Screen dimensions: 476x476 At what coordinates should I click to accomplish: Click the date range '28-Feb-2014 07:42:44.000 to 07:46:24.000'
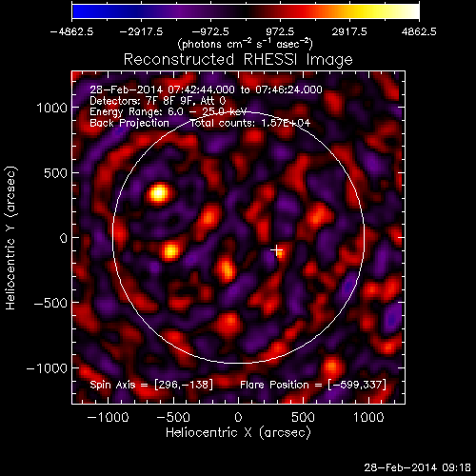pos(206,89)
